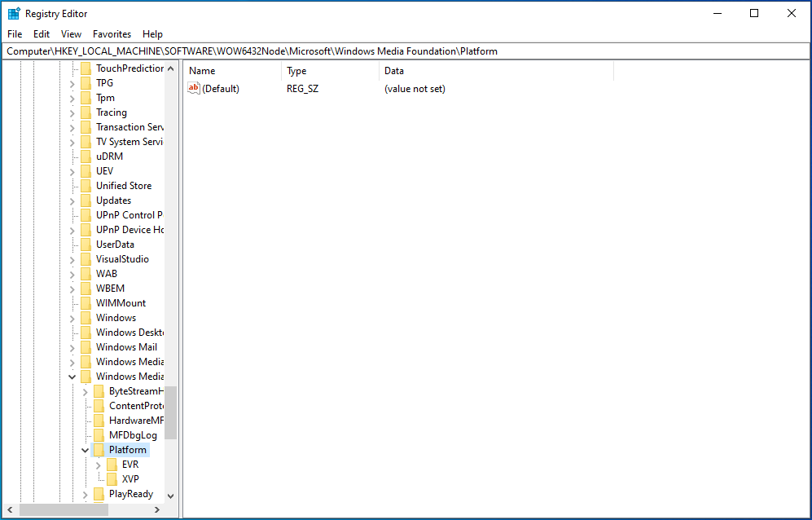Click the PlayReady folder icon
The width and height of the screenshot is (812, 520).
click(x=98, y=494)
